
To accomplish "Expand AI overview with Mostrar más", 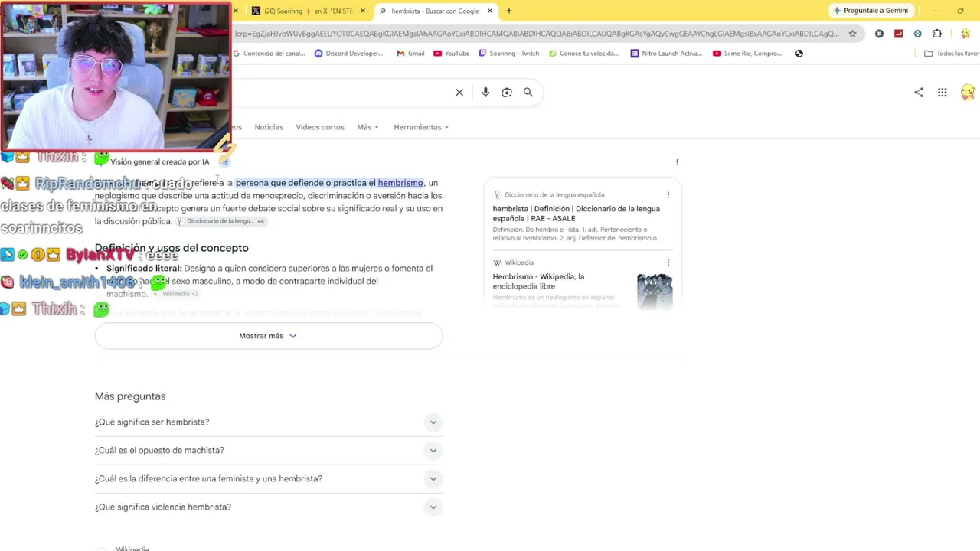I will 269,336.
